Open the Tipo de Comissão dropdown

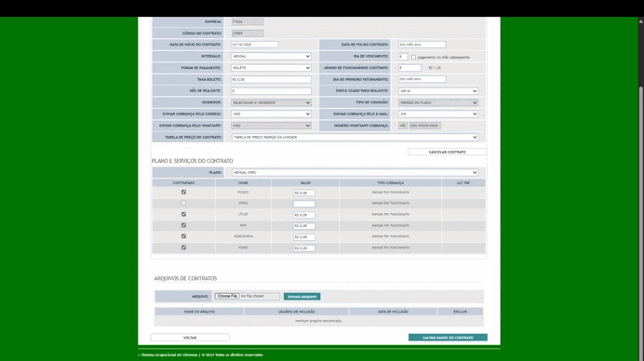tap(438, 102)
